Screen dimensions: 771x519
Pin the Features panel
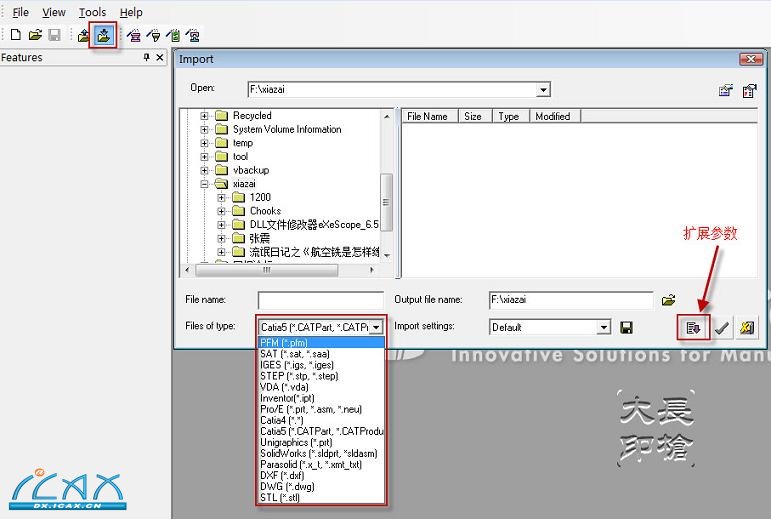click(x=147, y=58)
